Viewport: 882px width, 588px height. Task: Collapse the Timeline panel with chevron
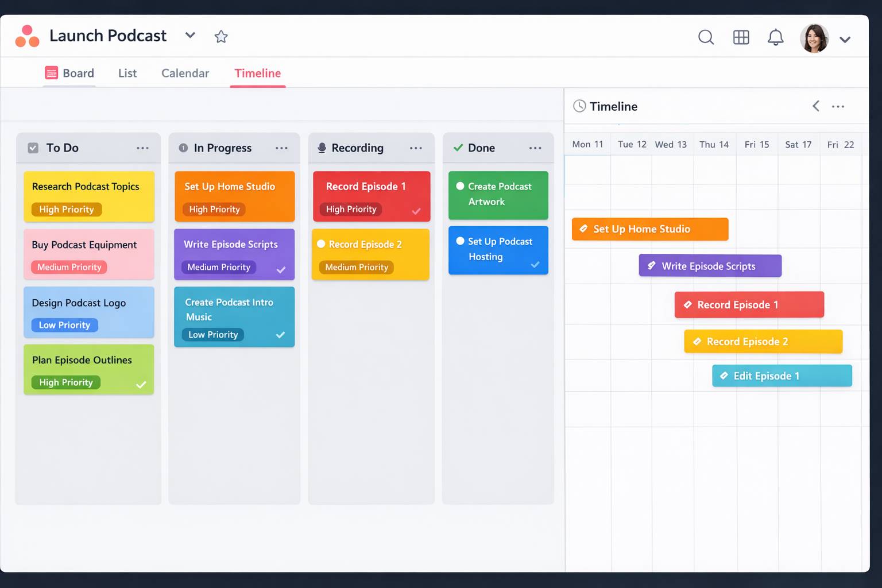815,106
